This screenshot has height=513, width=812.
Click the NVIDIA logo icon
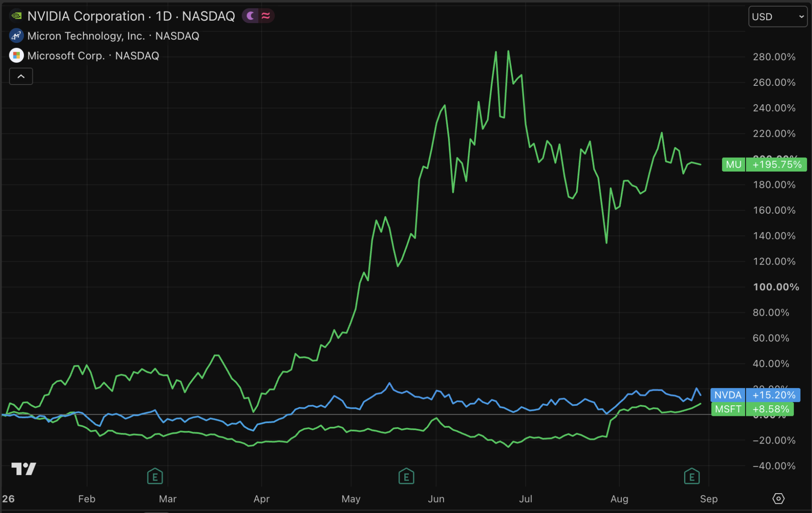pos(16,16)
